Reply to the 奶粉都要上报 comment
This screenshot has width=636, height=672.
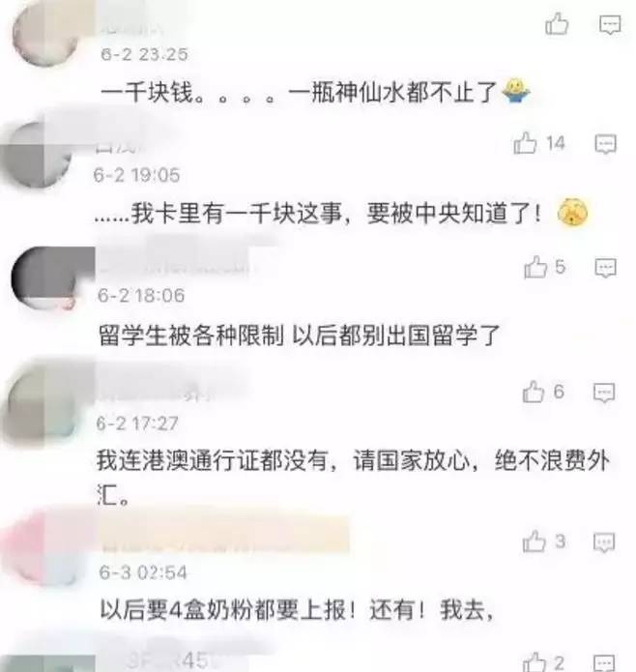coord(604,542)
